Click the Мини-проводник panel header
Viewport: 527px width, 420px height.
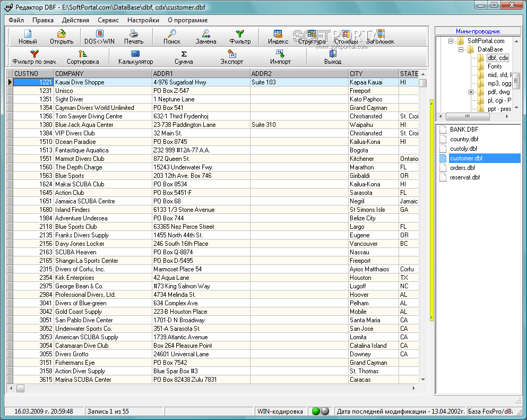point(478,31)
